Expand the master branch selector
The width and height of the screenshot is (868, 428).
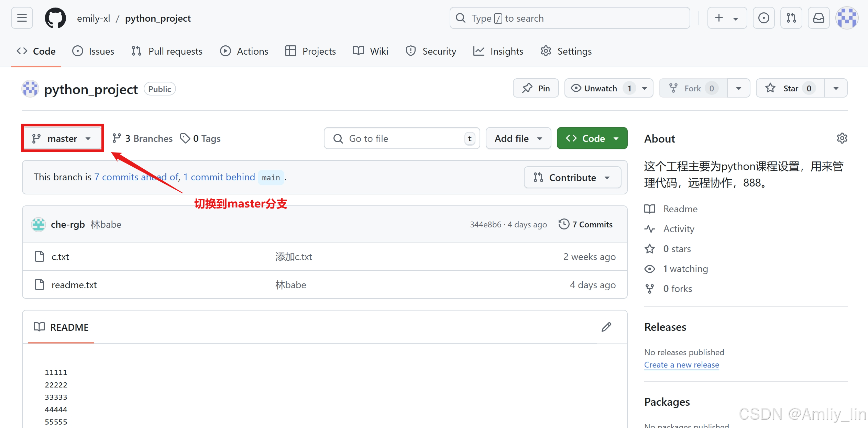point(62,138)
